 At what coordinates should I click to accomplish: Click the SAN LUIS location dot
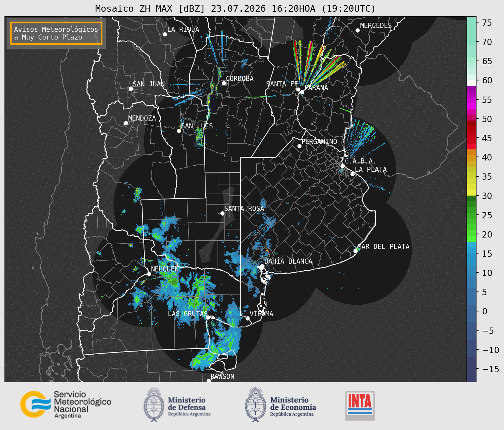click(179, 131)
